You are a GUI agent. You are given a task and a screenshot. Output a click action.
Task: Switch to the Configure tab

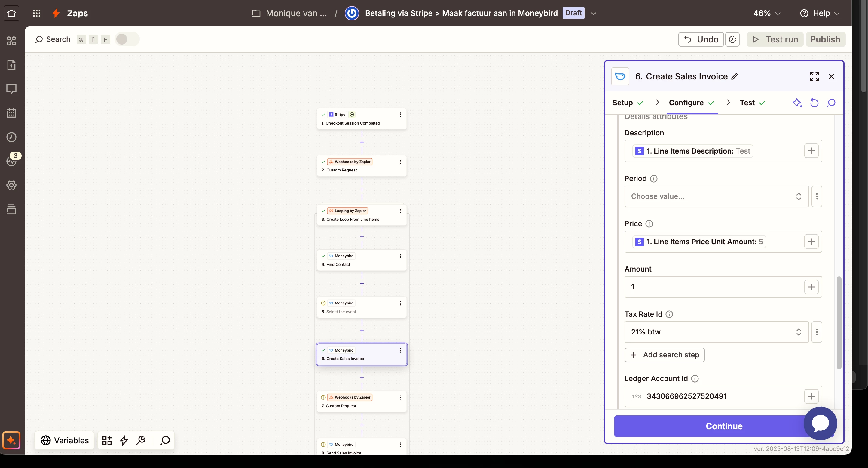(692, 103)
